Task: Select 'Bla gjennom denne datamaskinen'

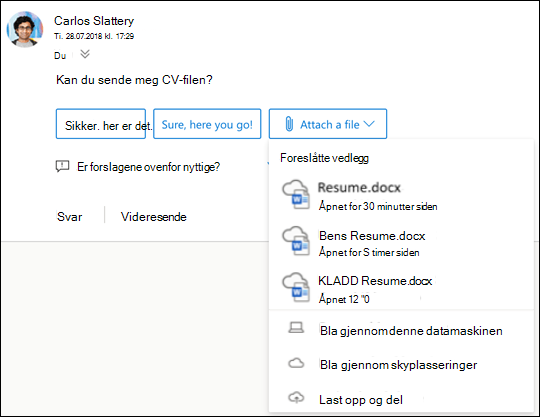Action: [x=401, y=331]
